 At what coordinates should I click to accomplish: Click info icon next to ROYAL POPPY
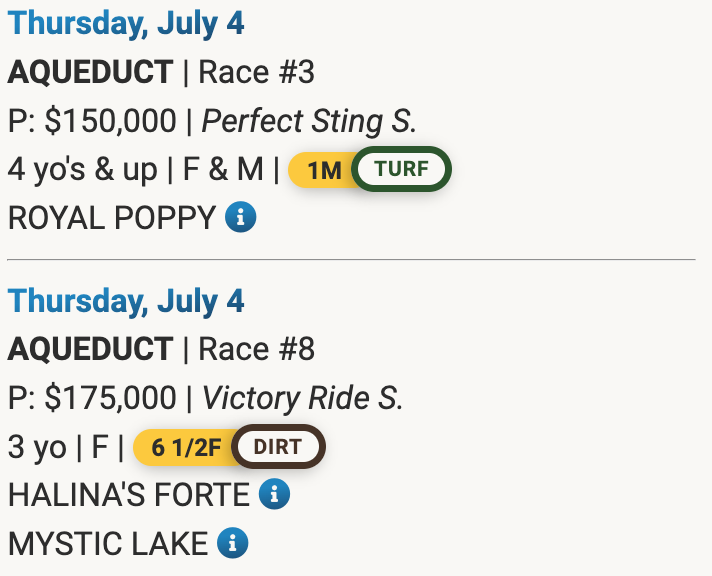click(x=240, y=217)
